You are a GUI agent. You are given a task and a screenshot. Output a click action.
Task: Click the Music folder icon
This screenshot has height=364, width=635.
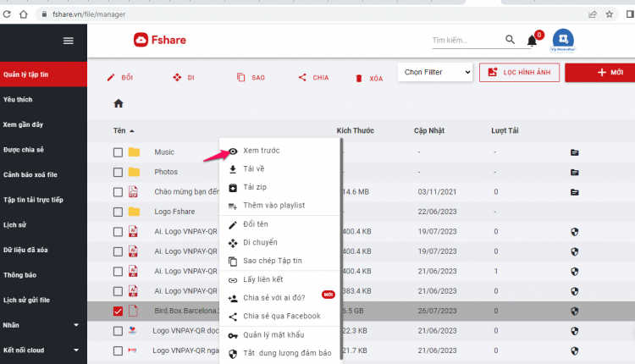click(x=134, y=152)
